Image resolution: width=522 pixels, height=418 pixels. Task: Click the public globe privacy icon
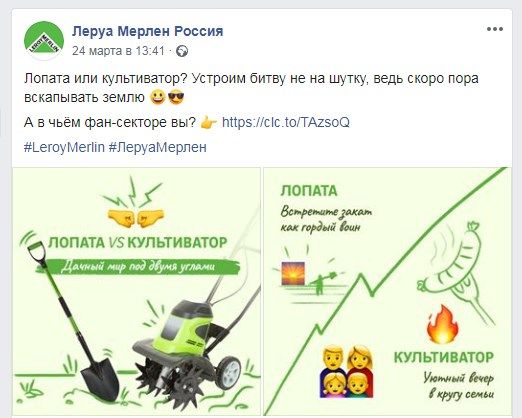182,51
